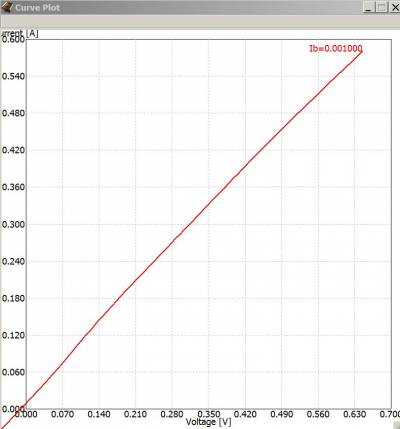Click the Curve Plot title bar text
This screenshot has width=400, height=429.
click(37, 8)
